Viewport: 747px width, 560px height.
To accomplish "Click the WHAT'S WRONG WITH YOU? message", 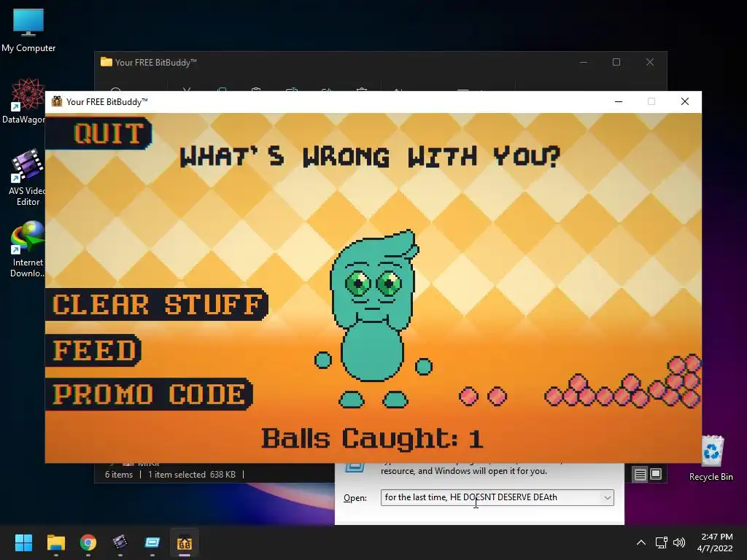I will pos(370,156).
